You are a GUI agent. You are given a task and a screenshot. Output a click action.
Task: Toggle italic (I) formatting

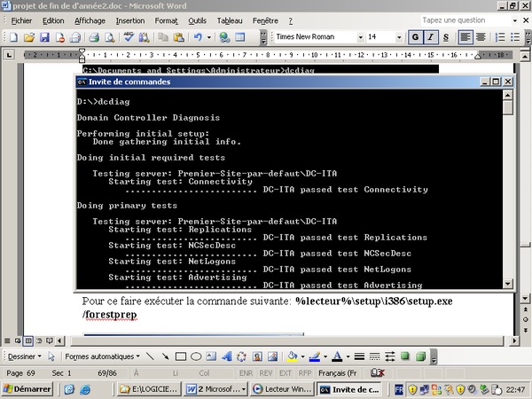tap(430, 37)
